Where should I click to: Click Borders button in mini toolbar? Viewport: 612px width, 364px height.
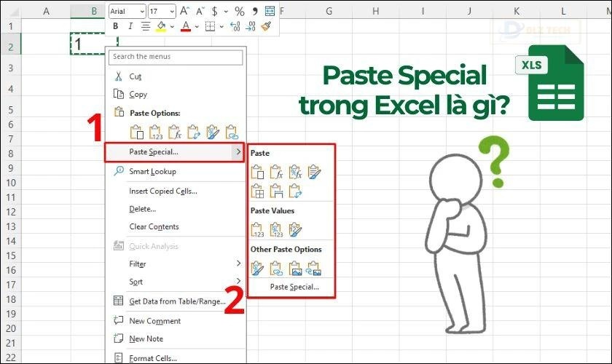point(210,26)
